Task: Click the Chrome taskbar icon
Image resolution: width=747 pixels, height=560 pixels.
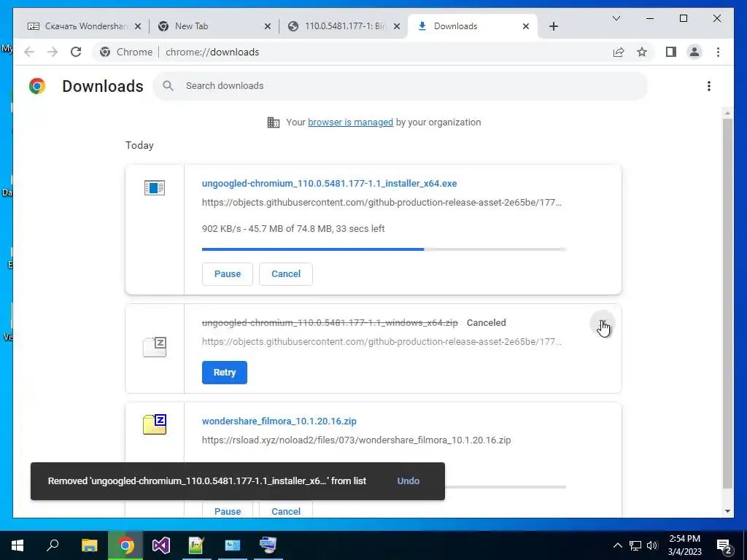Action: 125,545
